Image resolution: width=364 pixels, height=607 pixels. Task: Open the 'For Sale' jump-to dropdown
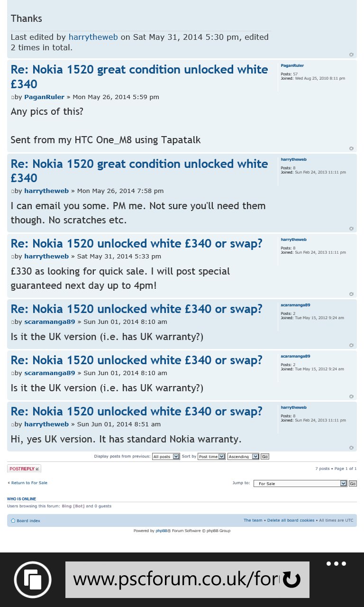300,483
